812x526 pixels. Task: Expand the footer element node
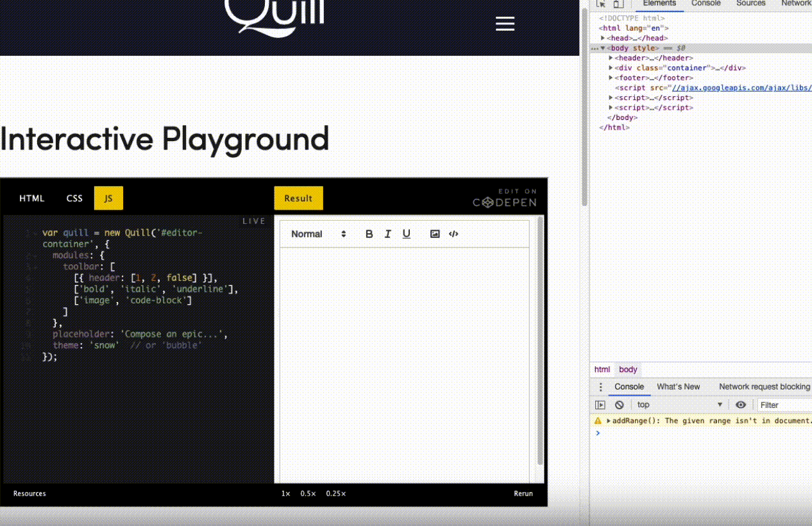click(x=611, y=78)
